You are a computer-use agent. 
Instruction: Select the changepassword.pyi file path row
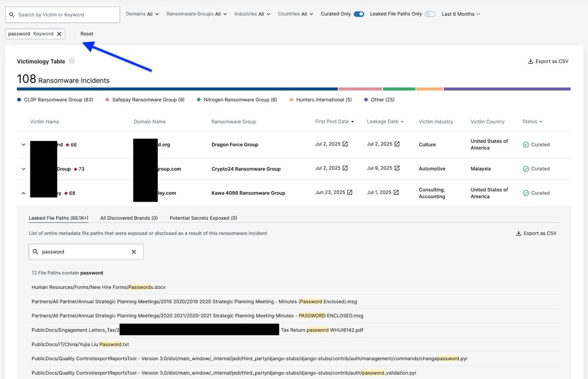pos(294,358)
